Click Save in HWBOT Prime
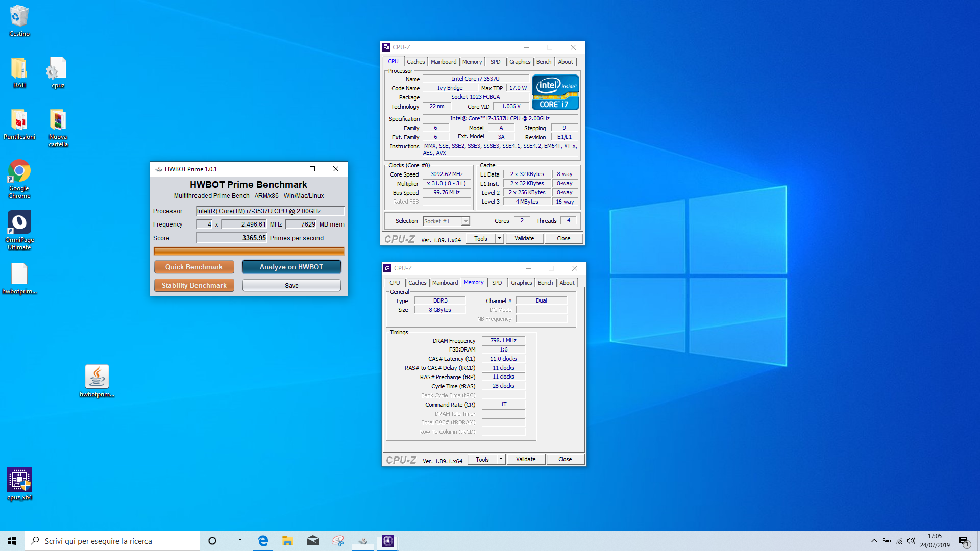 tap(291, 285)
